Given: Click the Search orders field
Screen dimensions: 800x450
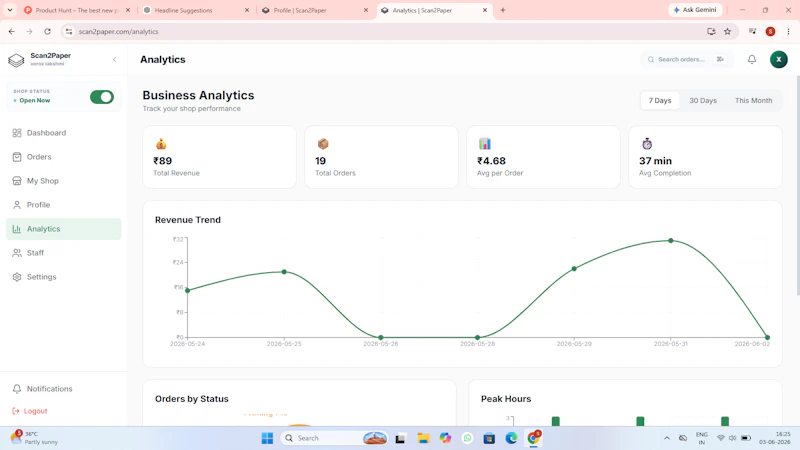Looking at the screenshot, I should pos(687,60).
